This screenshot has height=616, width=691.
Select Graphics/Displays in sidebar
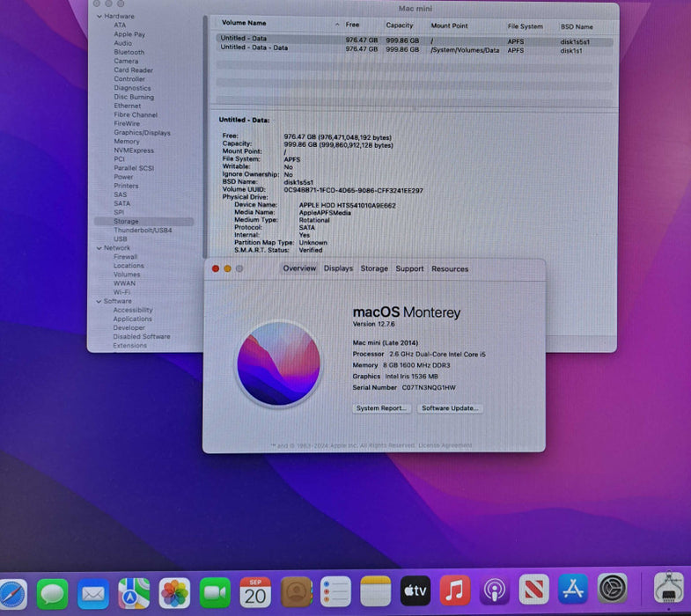142,133
